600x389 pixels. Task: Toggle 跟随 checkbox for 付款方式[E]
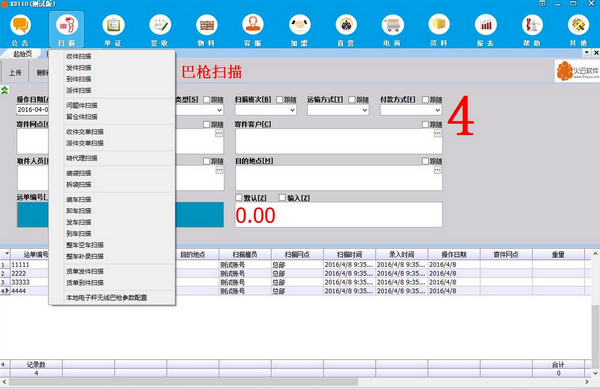pos(425,99)
